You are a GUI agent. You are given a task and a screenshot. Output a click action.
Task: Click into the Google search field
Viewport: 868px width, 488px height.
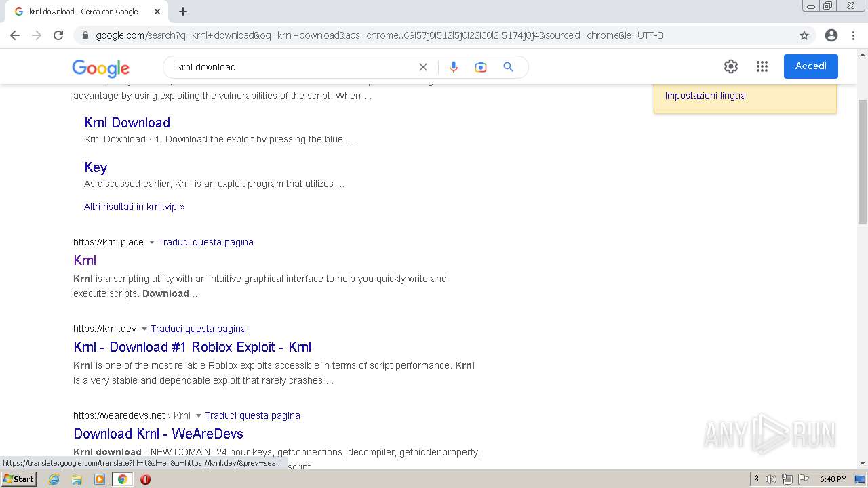[x=292, y=67]
